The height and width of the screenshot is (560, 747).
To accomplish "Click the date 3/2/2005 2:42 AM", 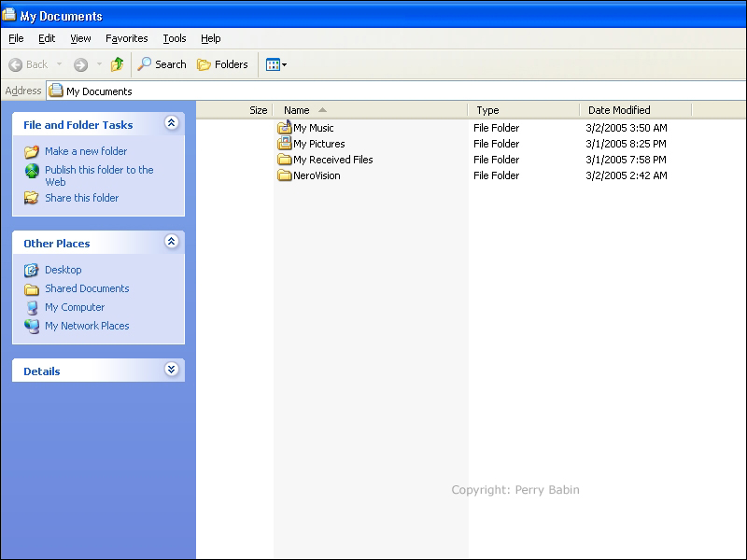I will [627, 175].
